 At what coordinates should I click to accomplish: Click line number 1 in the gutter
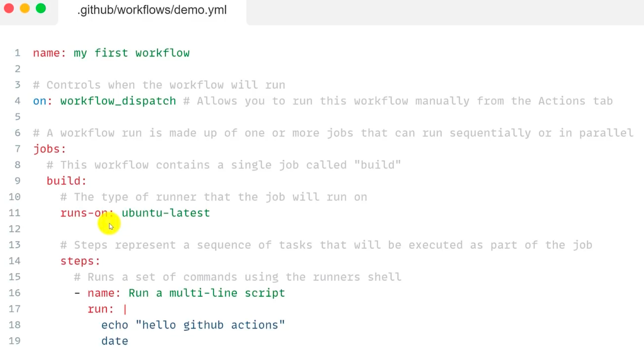(x=17, y=53)
